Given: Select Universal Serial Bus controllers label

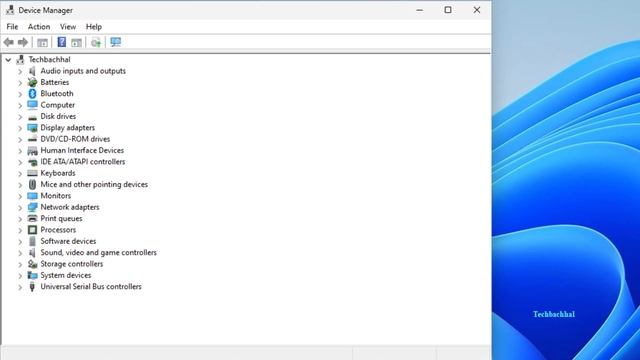Looking at the screenshot, I should (x=91, y=287).
